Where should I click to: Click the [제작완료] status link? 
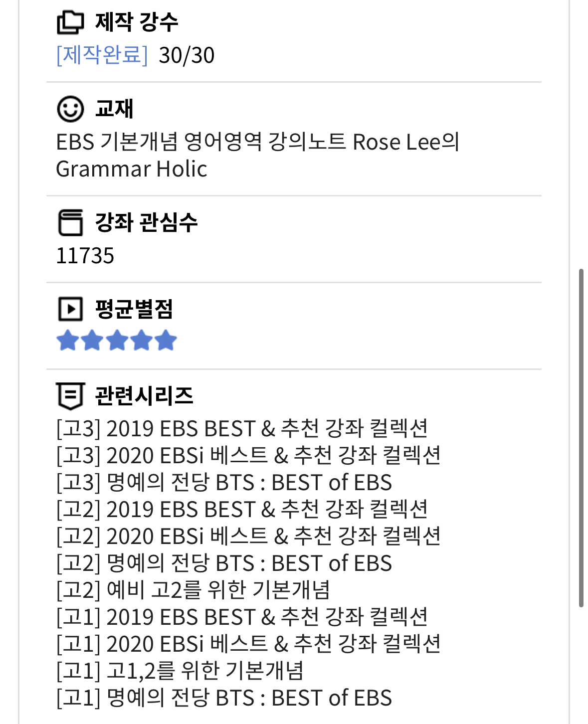click(x=102, y=55)
